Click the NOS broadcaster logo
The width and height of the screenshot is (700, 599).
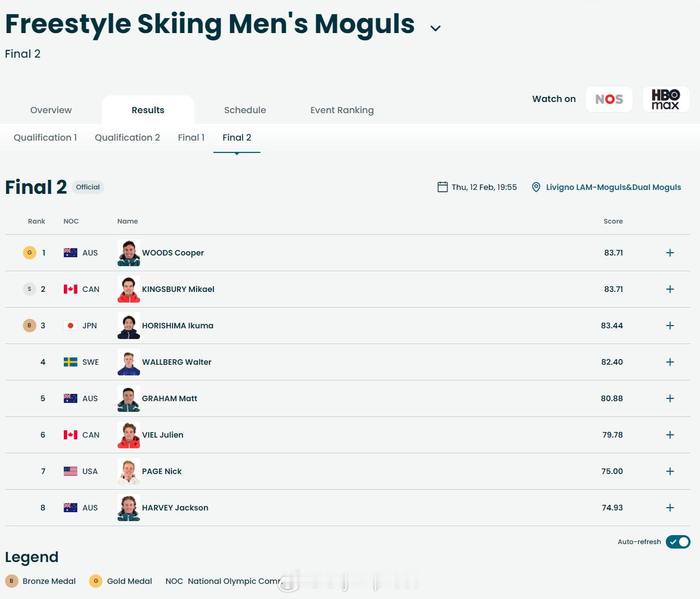pos(609,99)
